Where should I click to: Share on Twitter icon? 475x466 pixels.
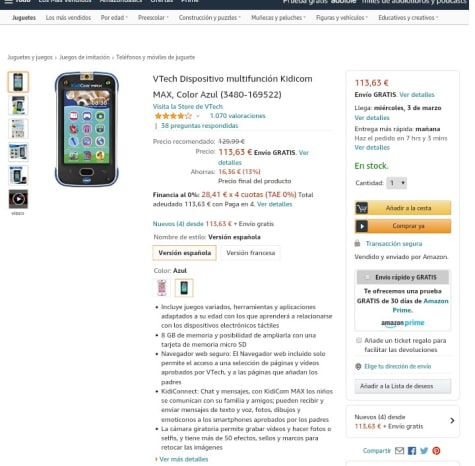point(424,451)
